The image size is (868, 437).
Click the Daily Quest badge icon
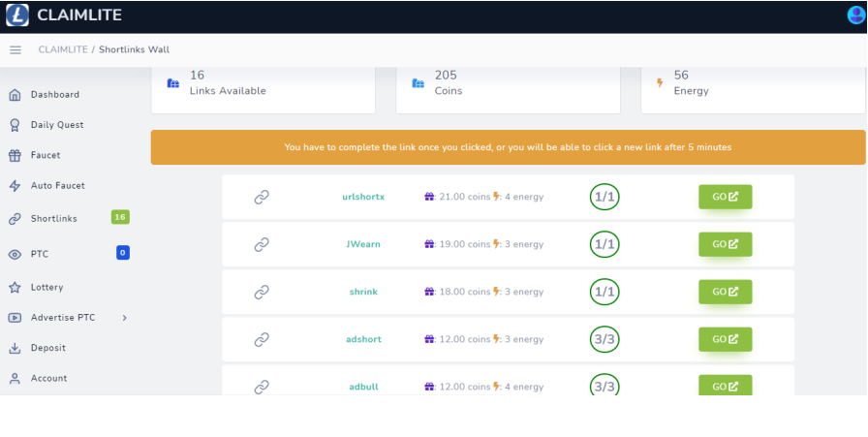(x=15, y=125)
